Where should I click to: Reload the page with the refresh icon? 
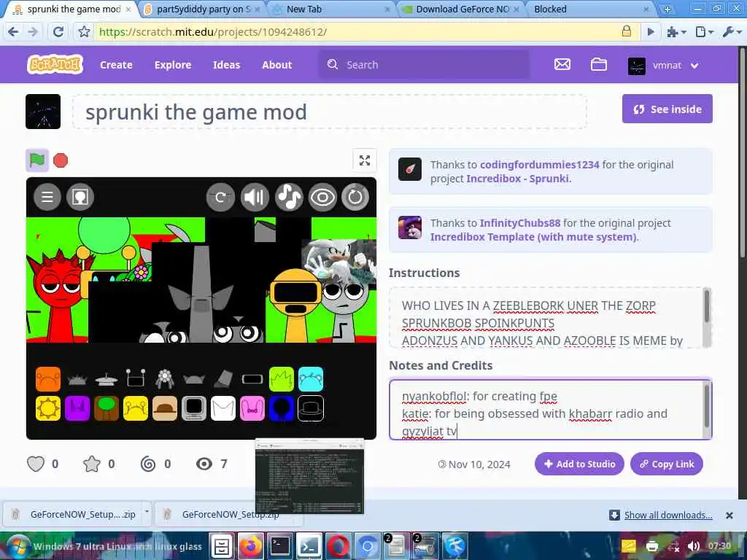click(58, 32)
